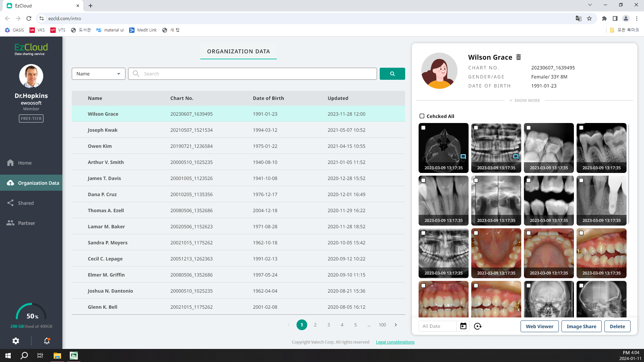Click the green search magnifier button
This screenshot has width=644, height=362.
(392, 74)
